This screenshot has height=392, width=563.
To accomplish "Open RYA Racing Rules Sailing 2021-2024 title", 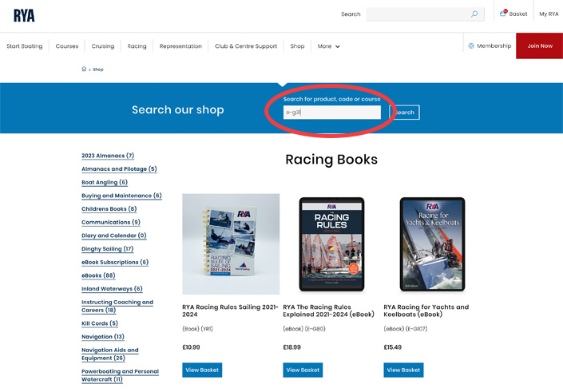I will click(x=230, y=311).
